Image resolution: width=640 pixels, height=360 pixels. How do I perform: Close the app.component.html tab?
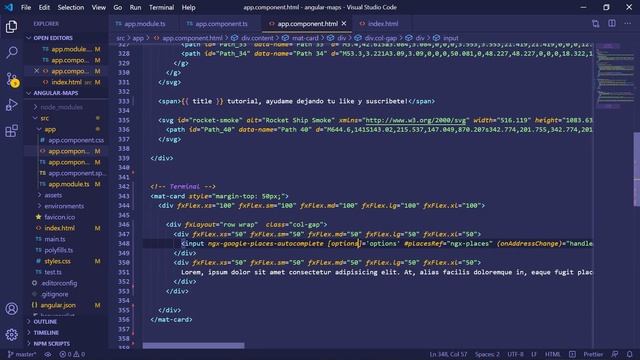344,24
